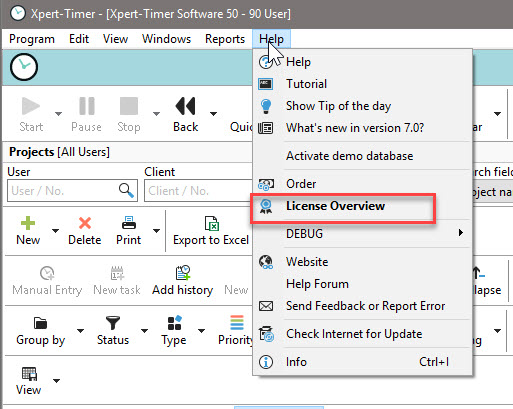
Task: Select Check Internet for Update
Action: [x=362, y=334]
